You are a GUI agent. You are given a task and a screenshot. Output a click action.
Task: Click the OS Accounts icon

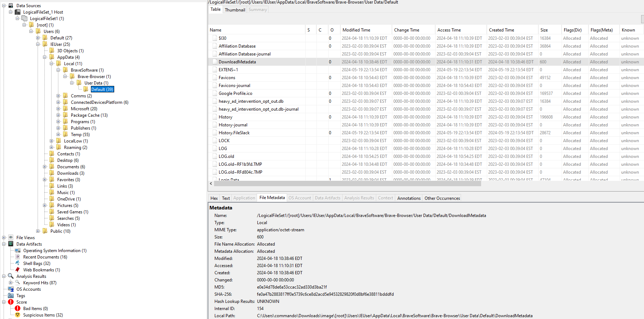click(x=11, y=289)
